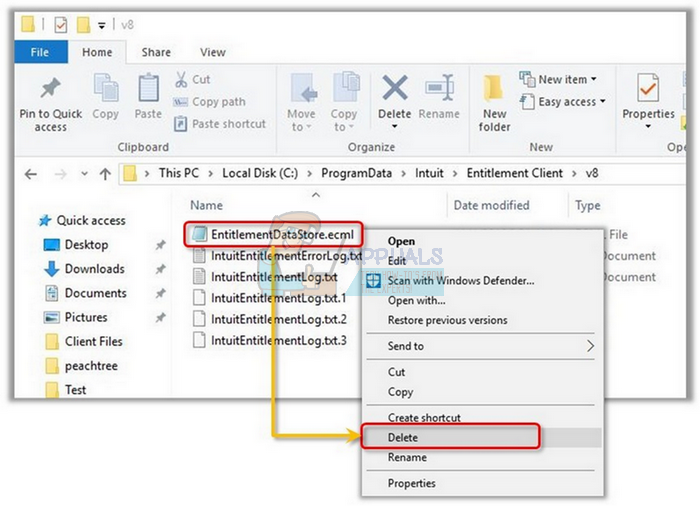Image resolution: width=700 pixels, height=506 pixels.
Task: Switch to the Share tab
Action: tap(156, 52)
